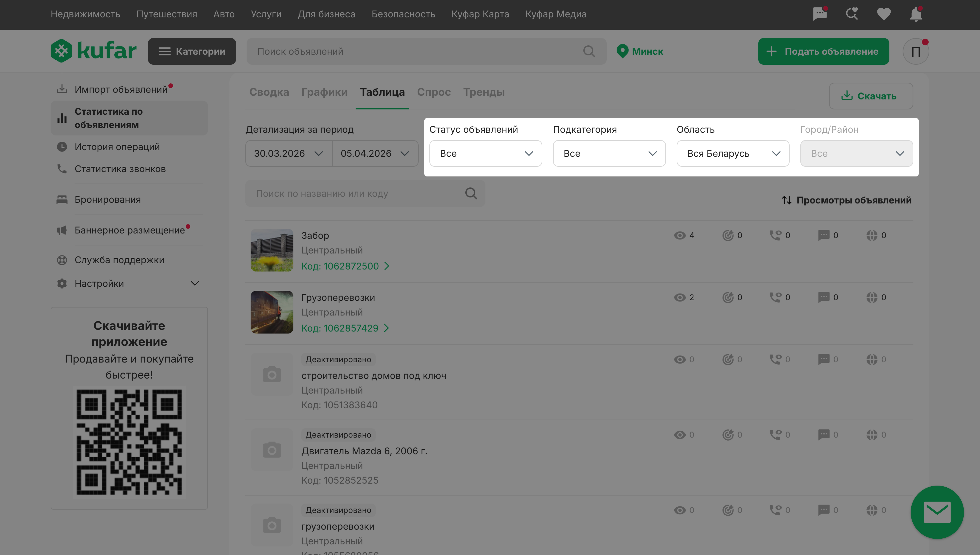The width and height of the screenshot is (980, 555).
Task: Click Деактивировано badge above грузоперевозки
Action: pos(338,510)
